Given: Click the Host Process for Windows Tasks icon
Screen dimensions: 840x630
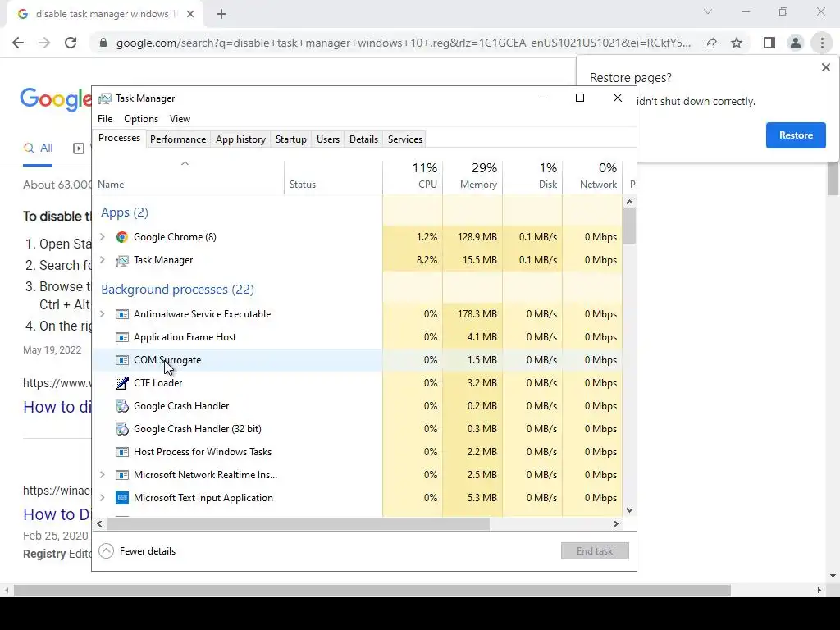Looking at the screenshot, I should point(122,452).
